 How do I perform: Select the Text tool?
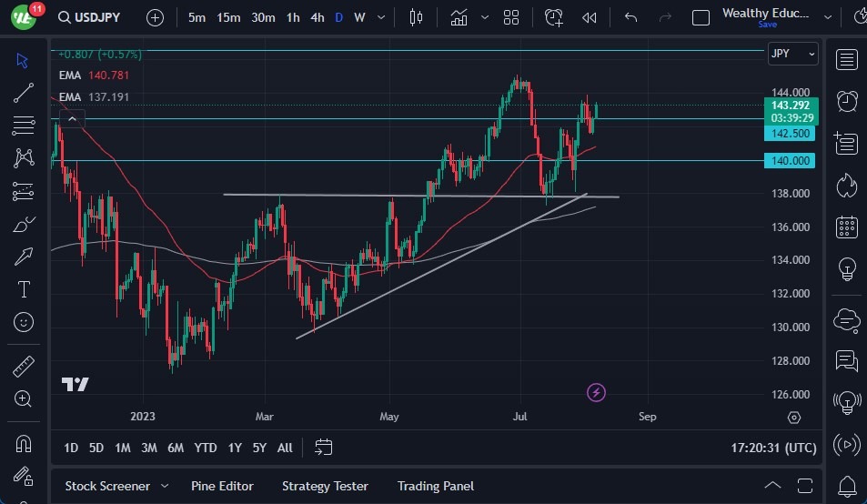[24, 289]
